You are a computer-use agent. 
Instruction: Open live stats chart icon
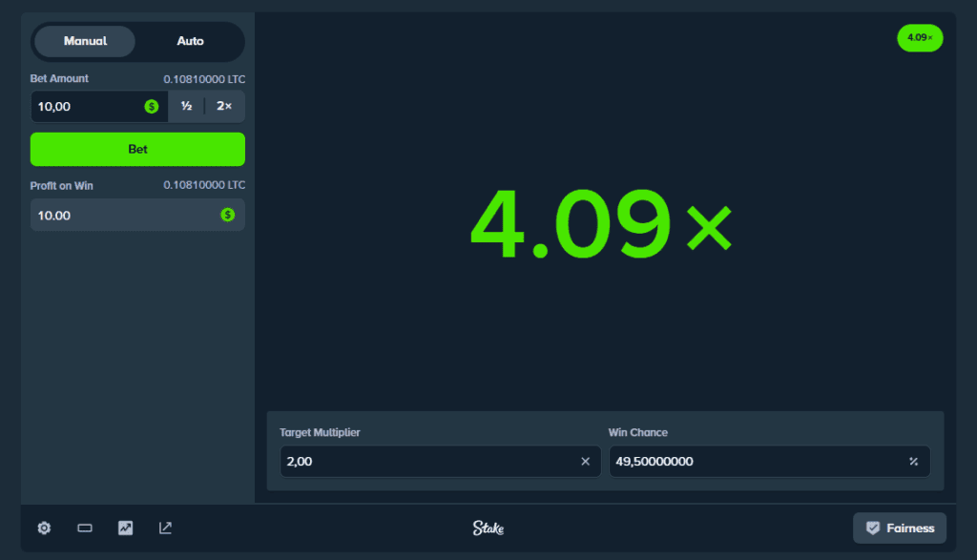[125, 528]
